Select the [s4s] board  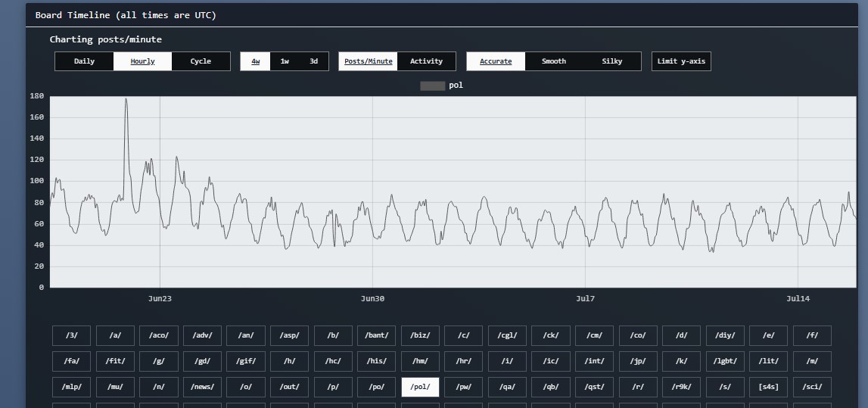pos(768,387)
